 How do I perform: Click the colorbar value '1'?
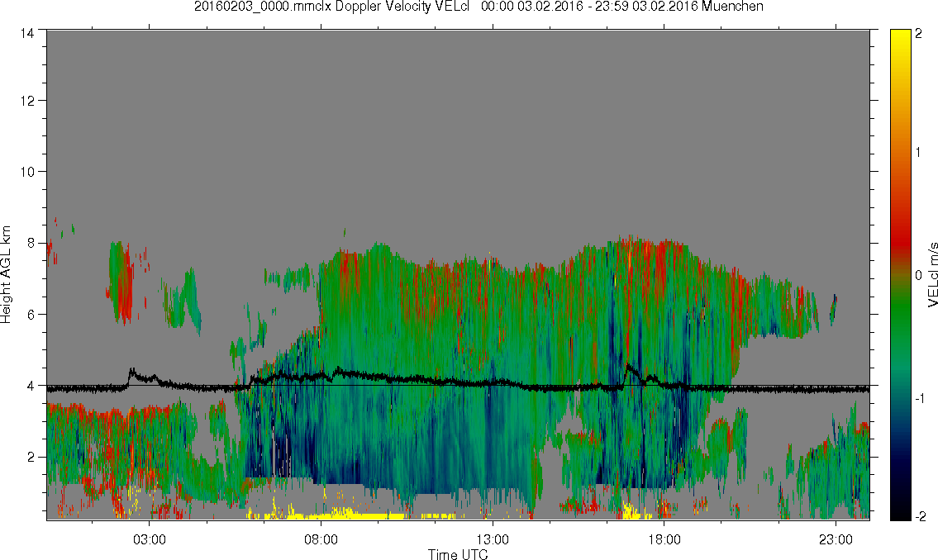(x=919, y=153)
